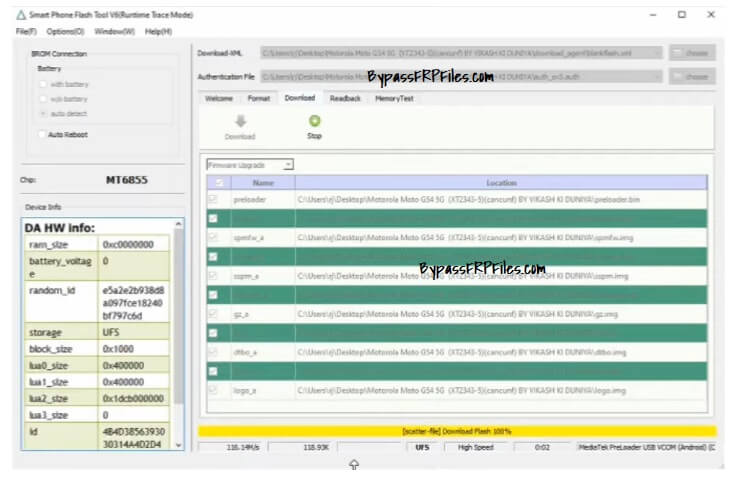Open the Format tab
Screen dimensions: 736x490
click(x=258, y=98)
